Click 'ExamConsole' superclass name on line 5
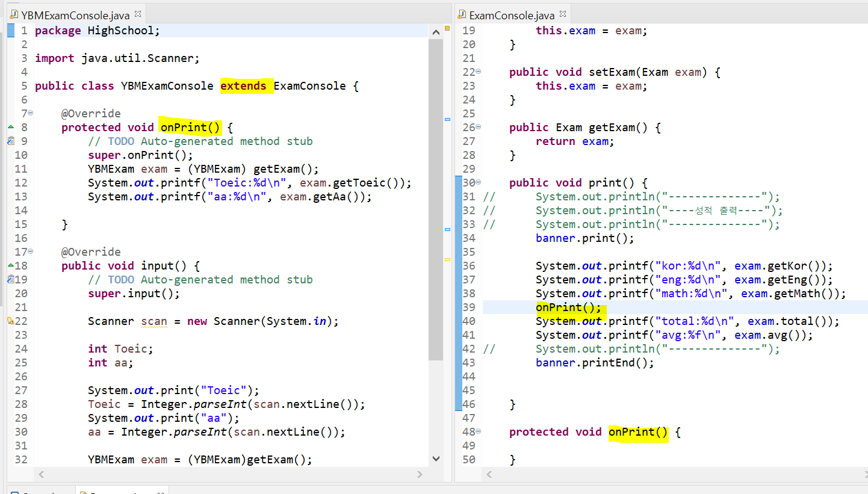 click(x=310, y=85)
